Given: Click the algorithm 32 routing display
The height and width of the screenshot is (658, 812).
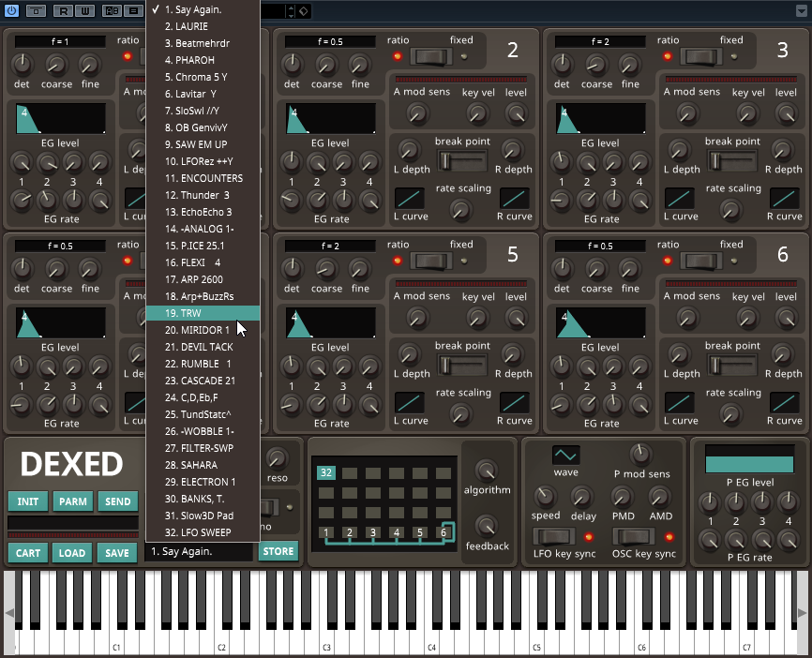Looking at the screenshot, I should [x=384, y=503].
